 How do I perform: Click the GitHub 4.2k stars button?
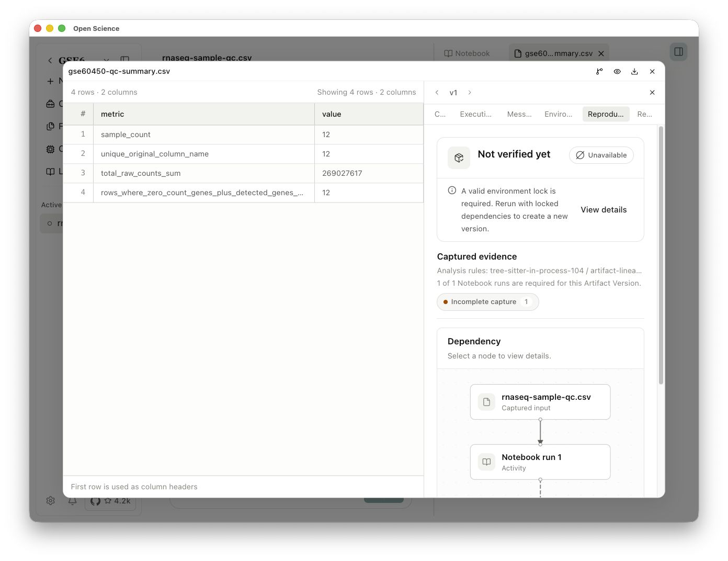(110, 501)
